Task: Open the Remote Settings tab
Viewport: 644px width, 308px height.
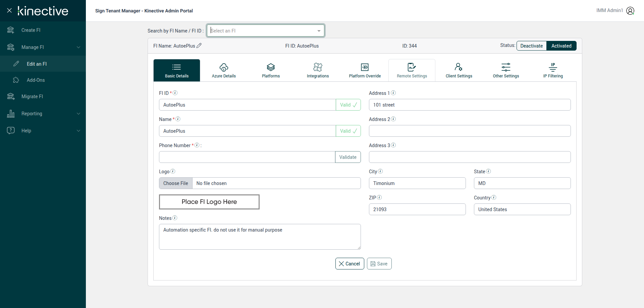Action: coord(412,70)
